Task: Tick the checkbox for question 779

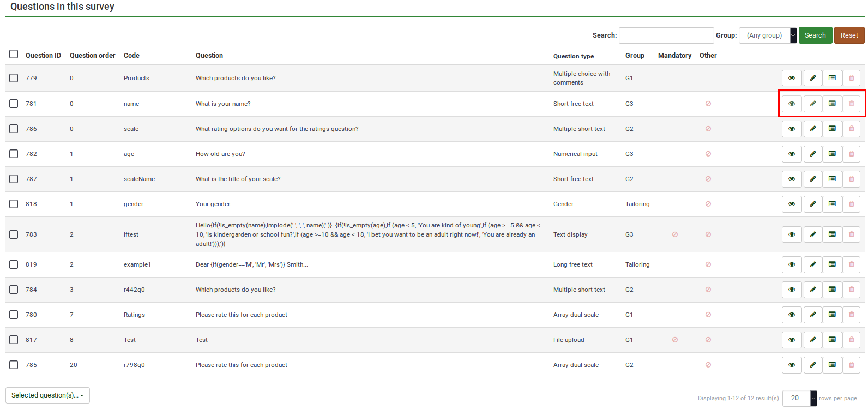Action: coord(14,78)
